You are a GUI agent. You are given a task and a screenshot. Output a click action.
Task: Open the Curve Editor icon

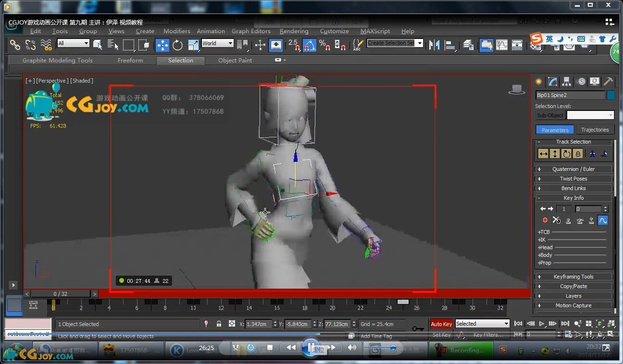click(501, 45)
